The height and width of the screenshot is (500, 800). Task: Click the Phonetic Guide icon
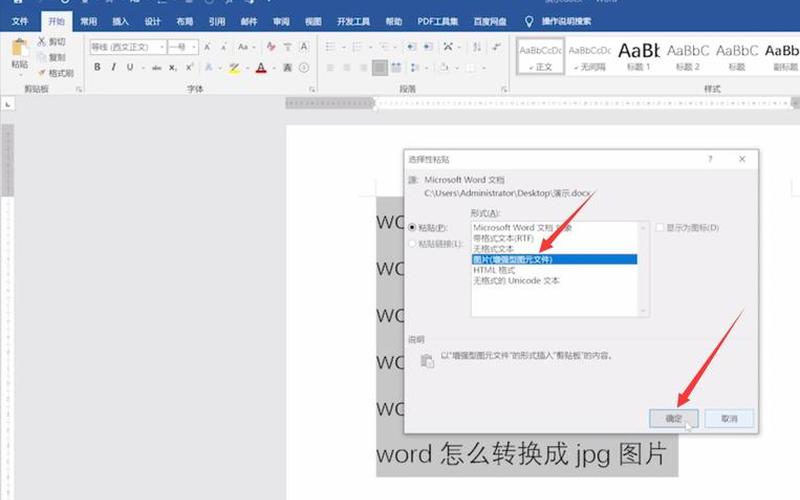coord(288,47)
